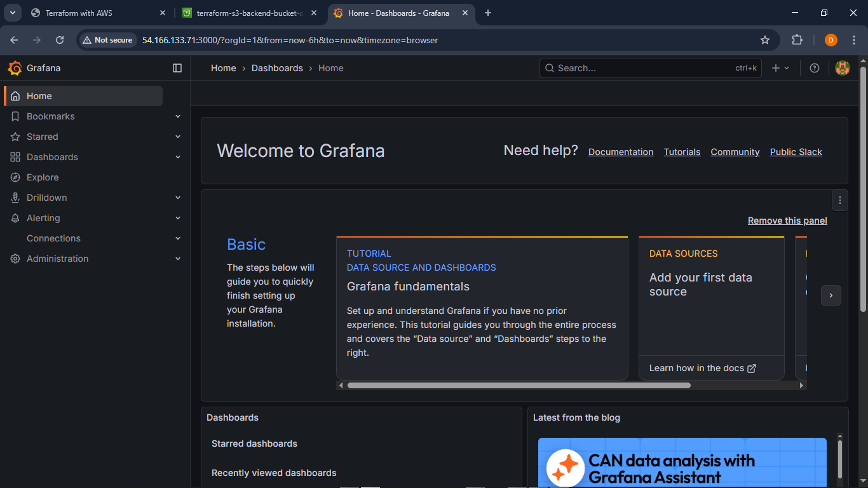The width and height of the screenshot is (868, 488).
Task: Click the Search input field
Action: (642, 68)
